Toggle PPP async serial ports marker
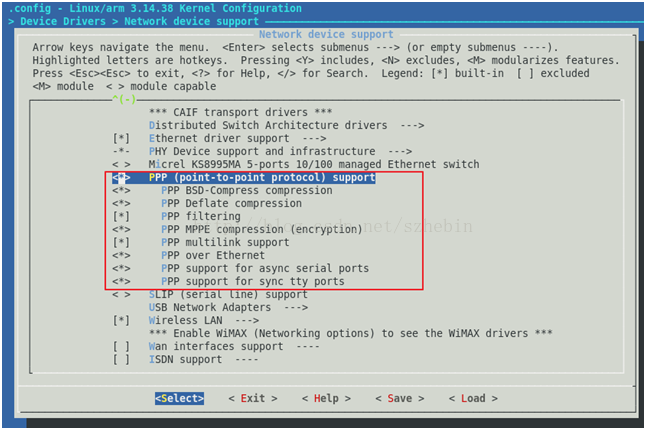646x430 pixels. (121, 269)
